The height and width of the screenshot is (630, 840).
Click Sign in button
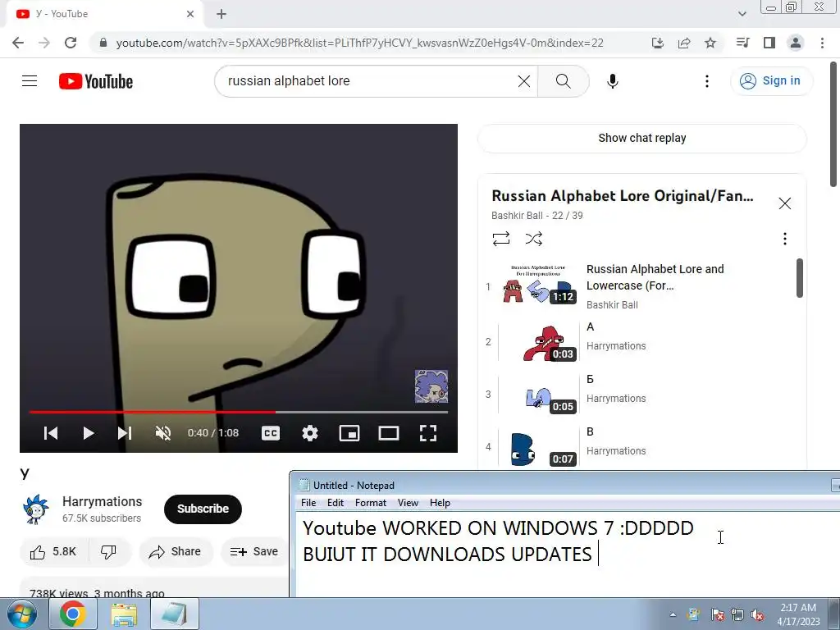(x=771, y=81)
